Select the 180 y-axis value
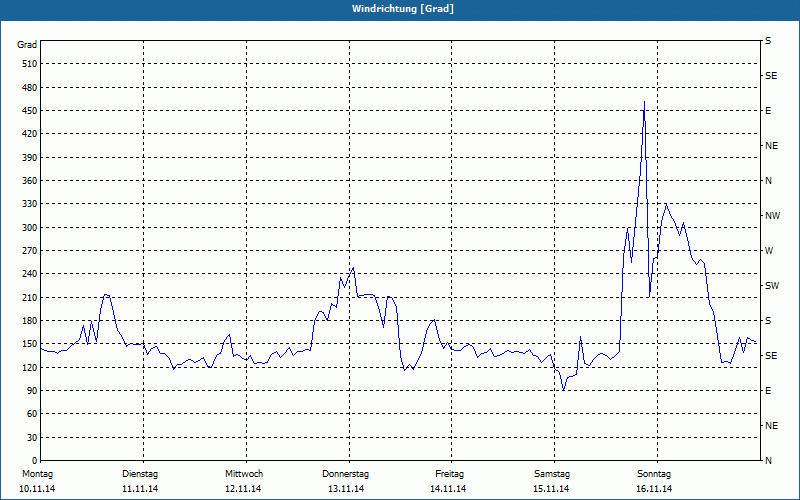This screenshot has width=800, height=500. tap(30, 321)
